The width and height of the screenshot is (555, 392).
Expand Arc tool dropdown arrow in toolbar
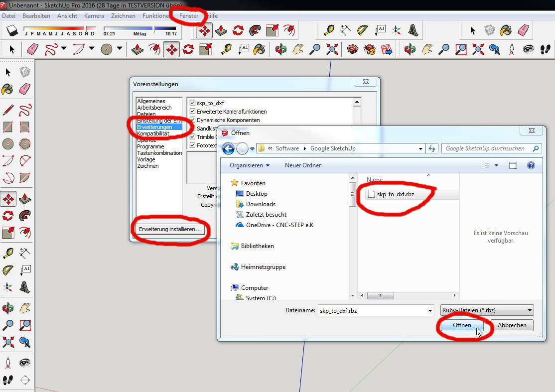click(92, 48)
